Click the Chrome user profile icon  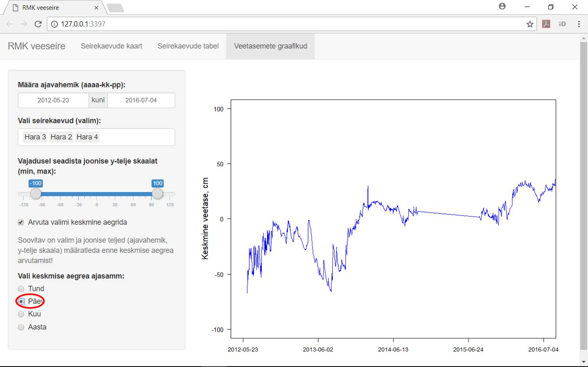(x=502, y=6)
